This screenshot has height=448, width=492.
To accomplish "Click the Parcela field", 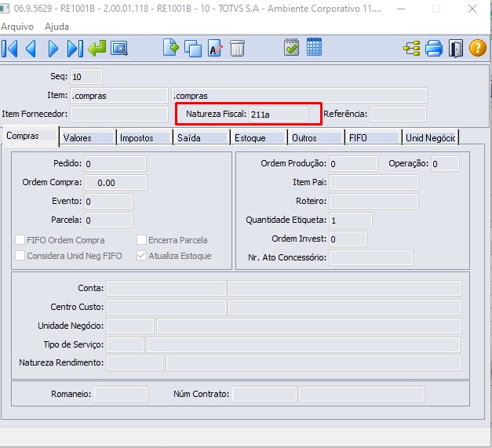I will coord(108,220).
